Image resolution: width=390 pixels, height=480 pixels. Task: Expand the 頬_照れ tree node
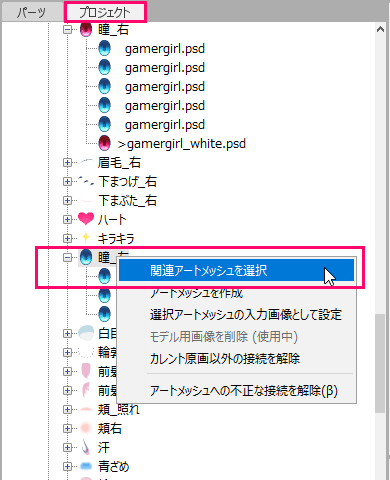pyautogui.click(x=67, y=409)
